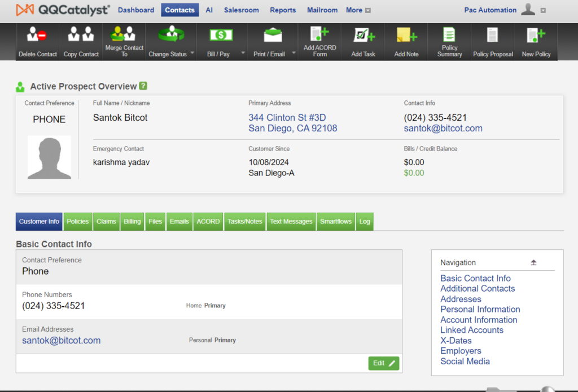578x392 pixels.
Task: Click the New Policy icon
Action: coord(536,36)
